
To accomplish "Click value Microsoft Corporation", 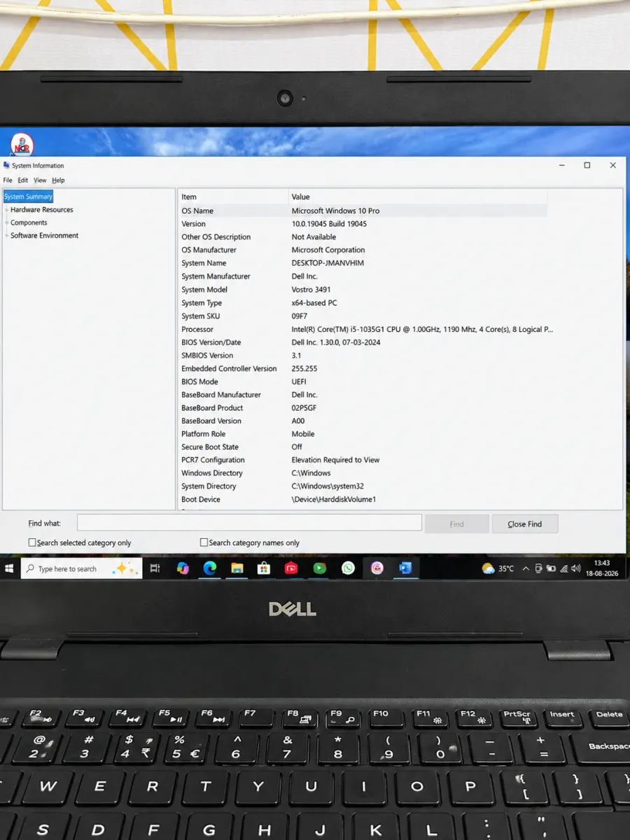I will click(x=328, y=250).
